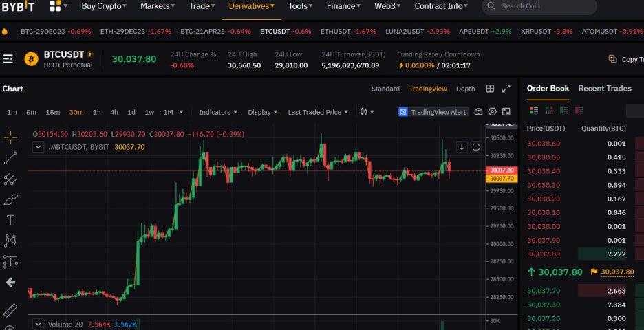Select the brush drawing tool
This screenshot has height=330, width=644.
click(x=10, y=200)
